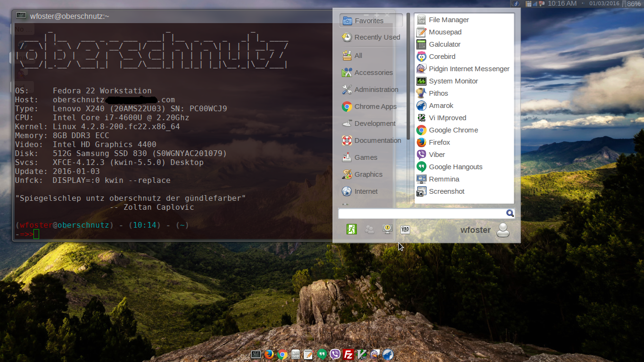Open Corebird from the favorites list
The height and width of the screenshot is (362, 644).
coord(442,57)
